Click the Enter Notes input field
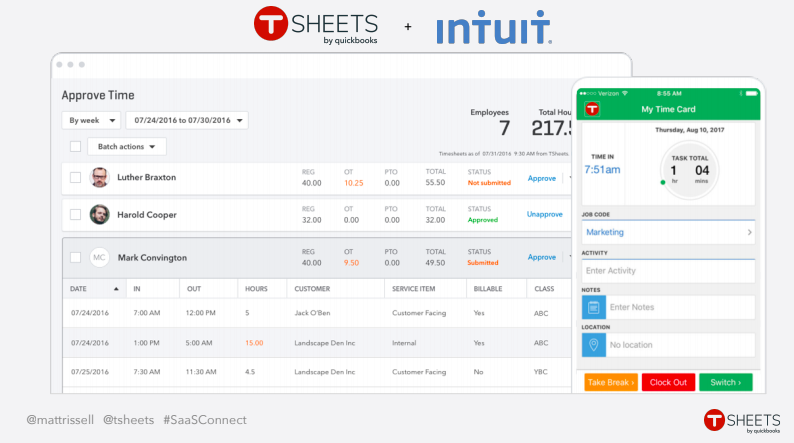The height and width of the screenshot is (443, 794). [x=680, y=307]
